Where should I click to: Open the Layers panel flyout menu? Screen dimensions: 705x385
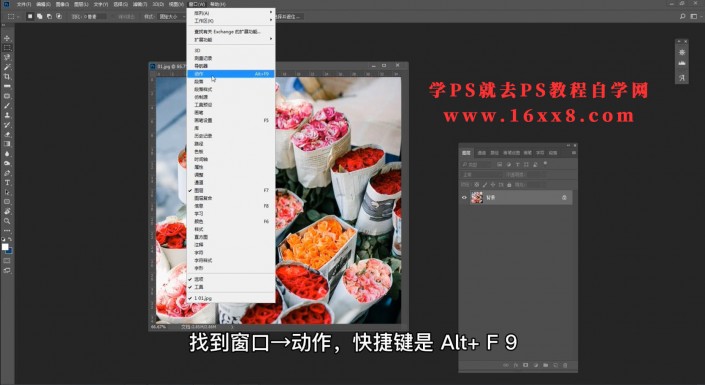click(x=573, y=153)
